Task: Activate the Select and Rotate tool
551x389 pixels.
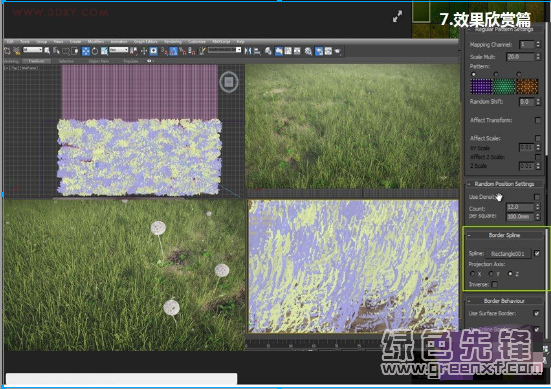Action: pyautogui.click(x=95, y=51)
